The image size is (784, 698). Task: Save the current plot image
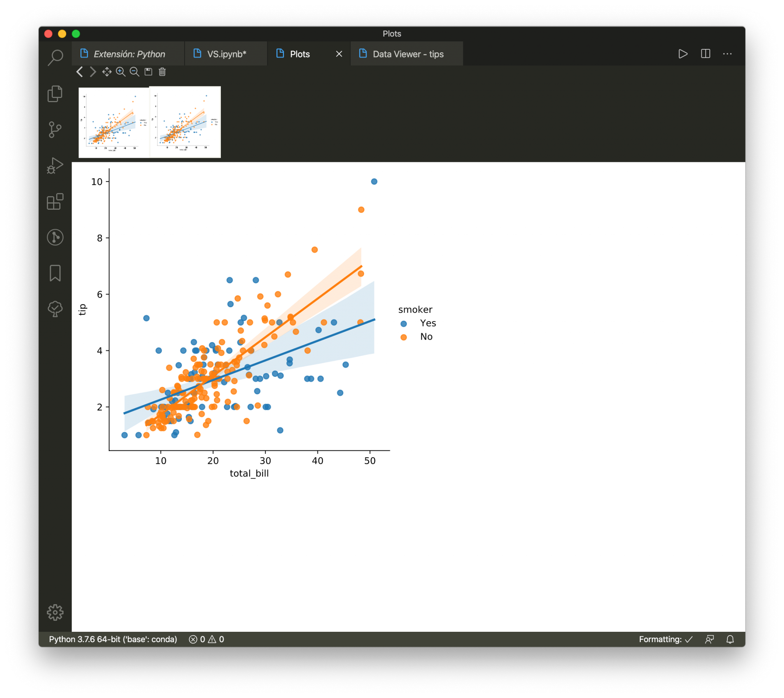tap(148, 72)
